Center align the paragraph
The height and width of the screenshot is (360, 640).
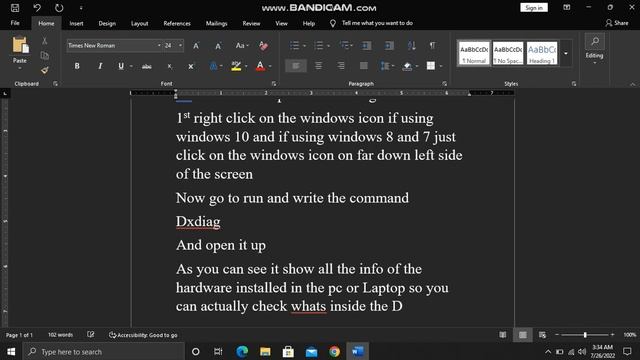[x=318, y=66]
